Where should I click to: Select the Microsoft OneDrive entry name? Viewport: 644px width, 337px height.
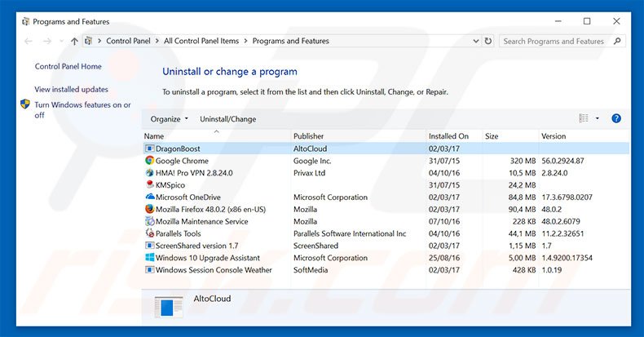pos(188,197)
